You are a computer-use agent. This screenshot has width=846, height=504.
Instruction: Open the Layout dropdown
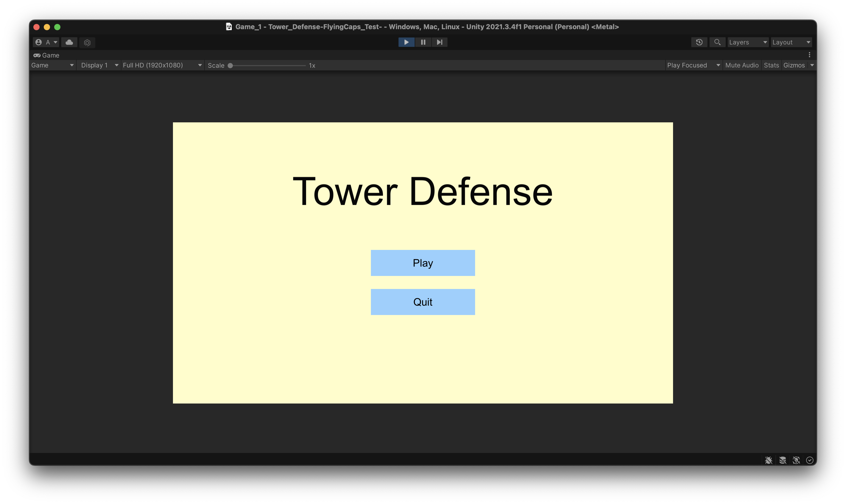pos(791,42)
